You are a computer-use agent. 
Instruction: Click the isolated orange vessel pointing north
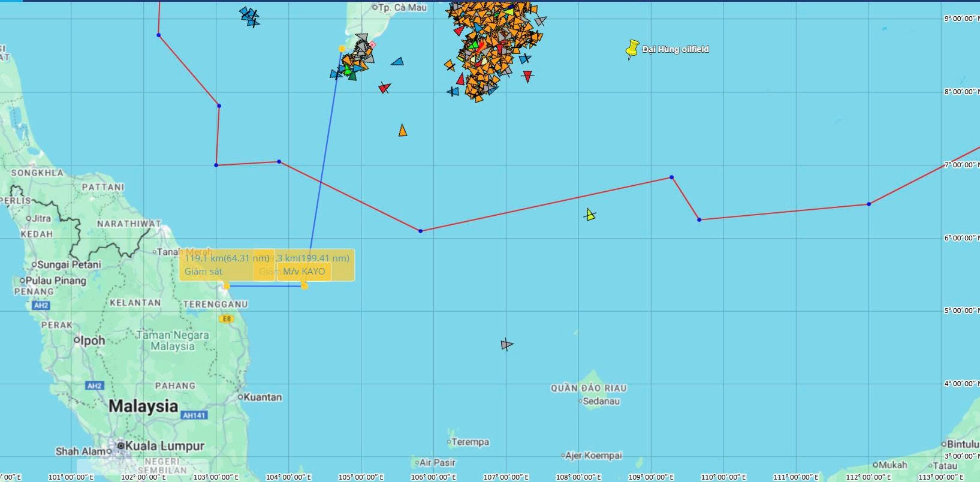coord(403,131)
